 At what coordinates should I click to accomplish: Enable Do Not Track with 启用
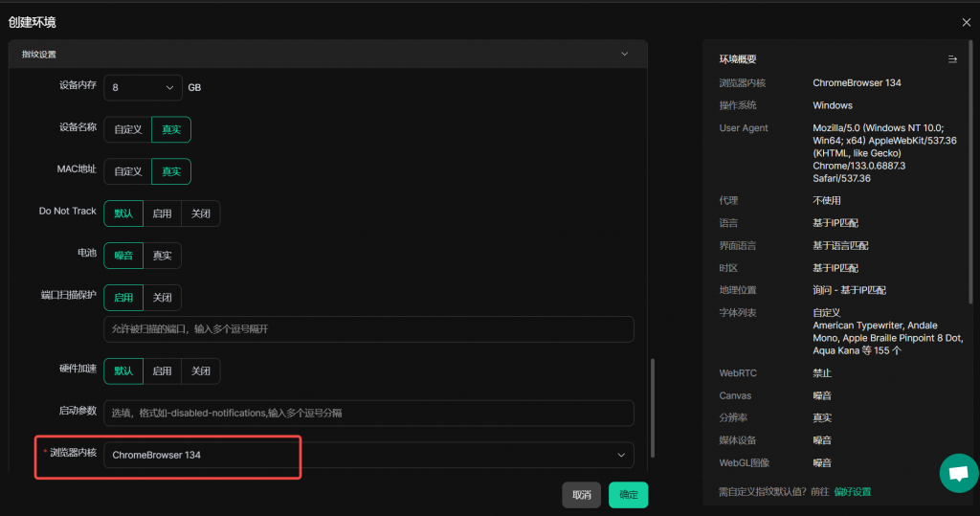162,213
